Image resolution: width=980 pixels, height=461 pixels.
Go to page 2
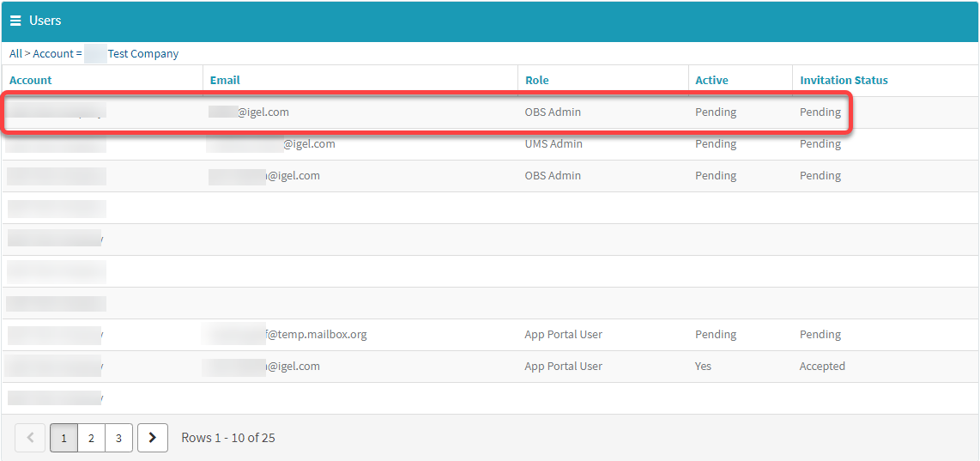click(91, 438)
